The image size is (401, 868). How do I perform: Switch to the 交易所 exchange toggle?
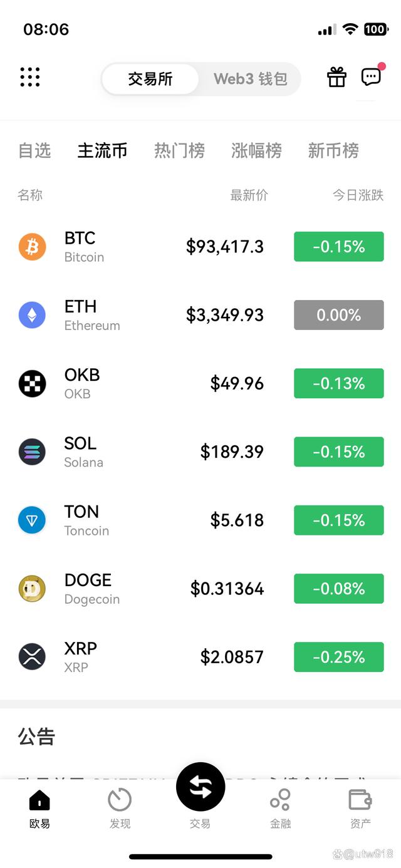[x=150, y=80]
